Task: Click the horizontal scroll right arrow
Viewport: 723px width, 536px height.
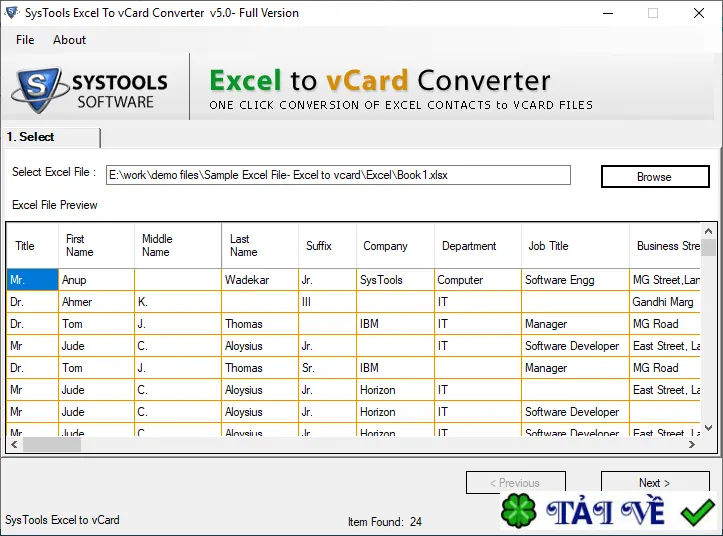Action: tap(692, 445)
